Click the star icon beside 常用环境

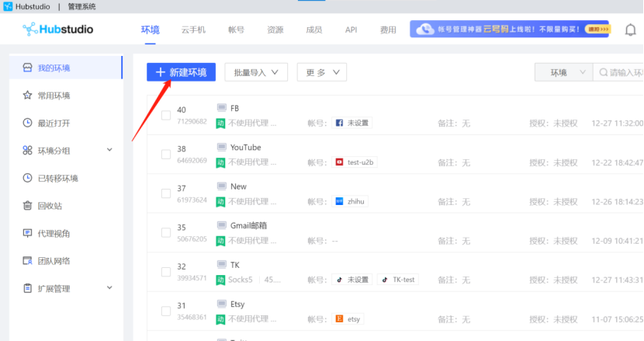[x=27, y=96]
